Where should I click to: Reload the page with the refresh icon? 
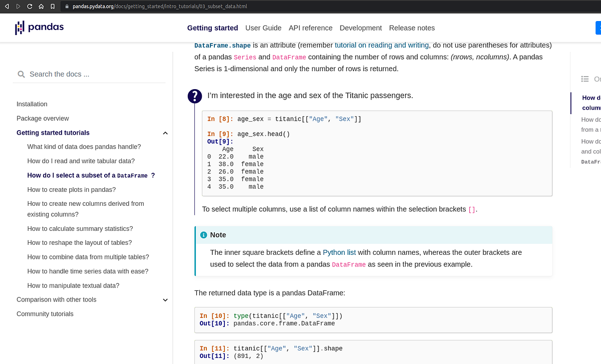30,7
